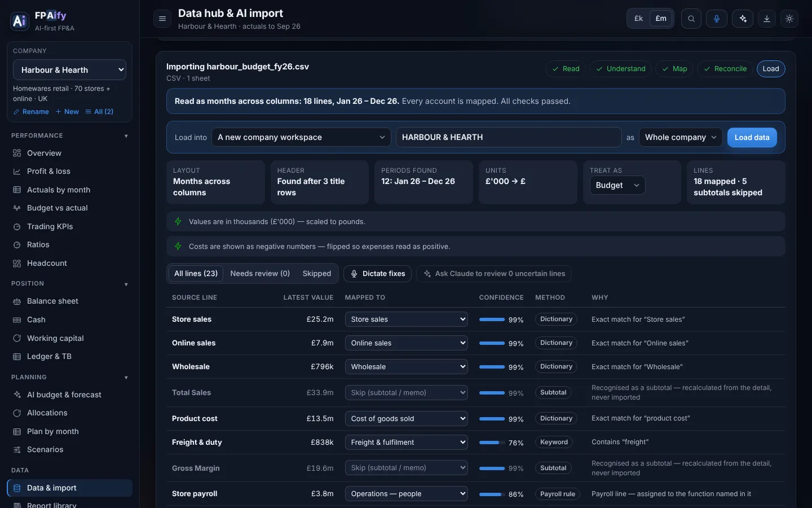The image size is (812, 508).
Task: Open Trading KPIs page
Action: (69, 226)
